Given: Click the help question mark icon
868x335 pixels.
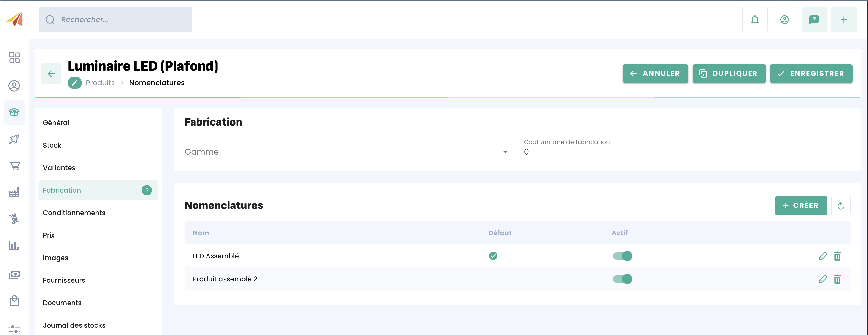Looking at the screenshot, I should pyautogui.click(x=814, y=19).
